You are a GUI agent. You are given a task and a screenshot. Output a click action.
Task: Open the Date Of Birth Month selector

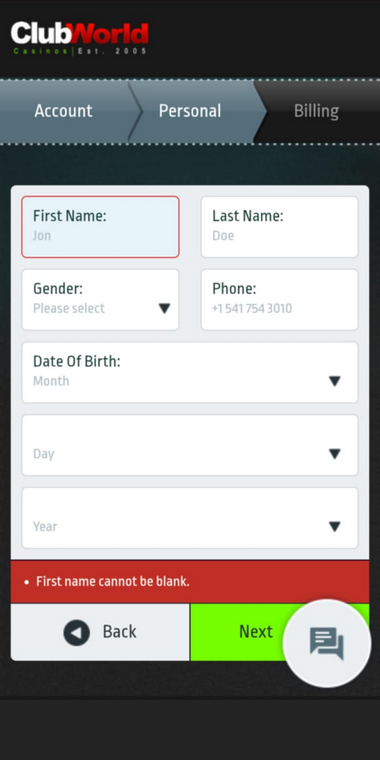(190, 372)
